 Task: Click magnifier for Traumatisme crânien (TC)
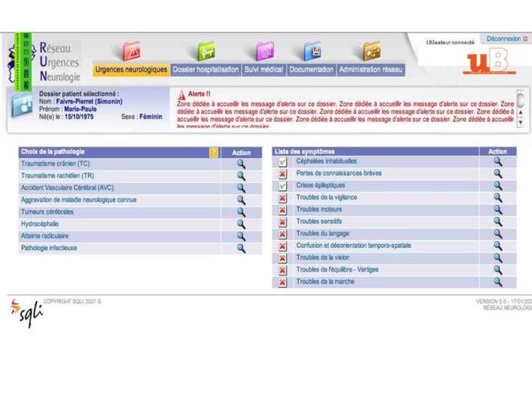(x=241, y=164)
